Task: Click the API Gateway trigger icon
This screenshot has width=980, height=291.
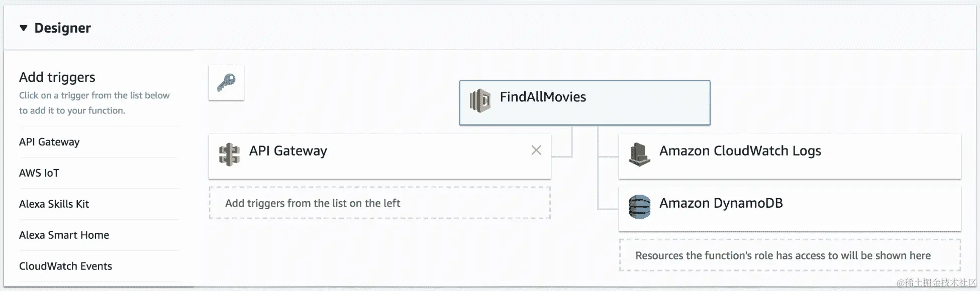Action: (x=229, y=155)
